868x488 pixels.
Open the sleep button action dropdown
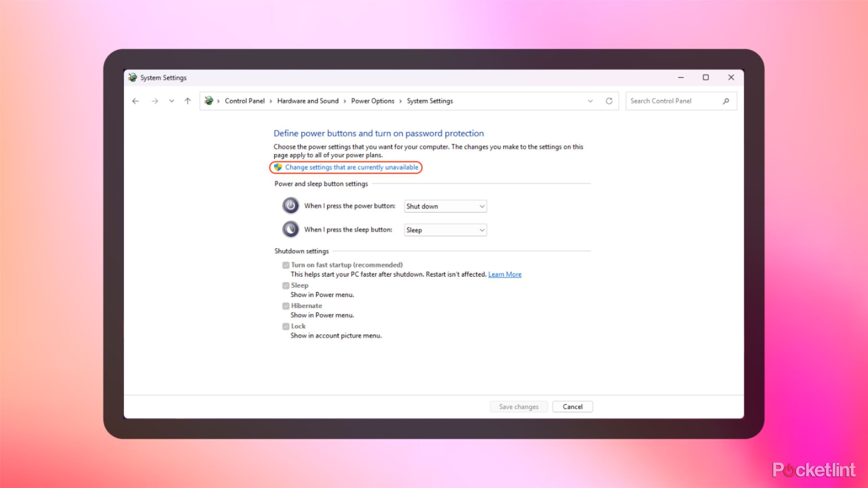pyautogui.click(x=445, y=230)
